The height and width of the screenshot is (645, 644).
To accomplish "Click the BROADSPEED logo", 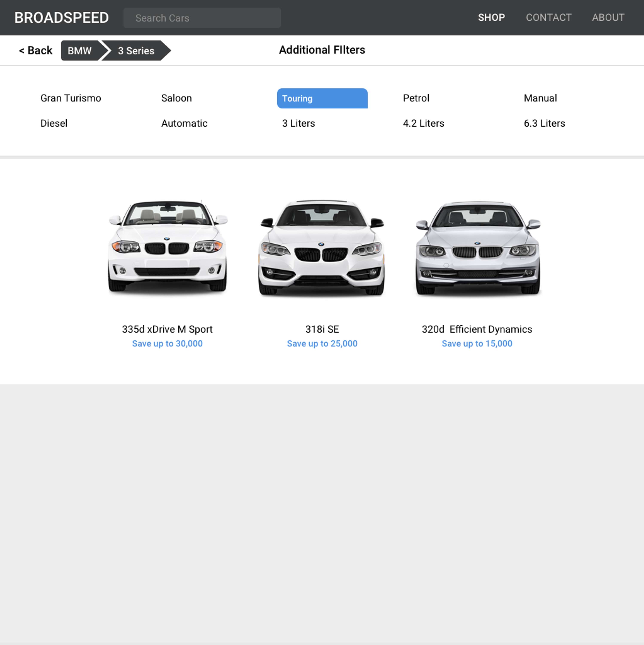I will (61, 18).
